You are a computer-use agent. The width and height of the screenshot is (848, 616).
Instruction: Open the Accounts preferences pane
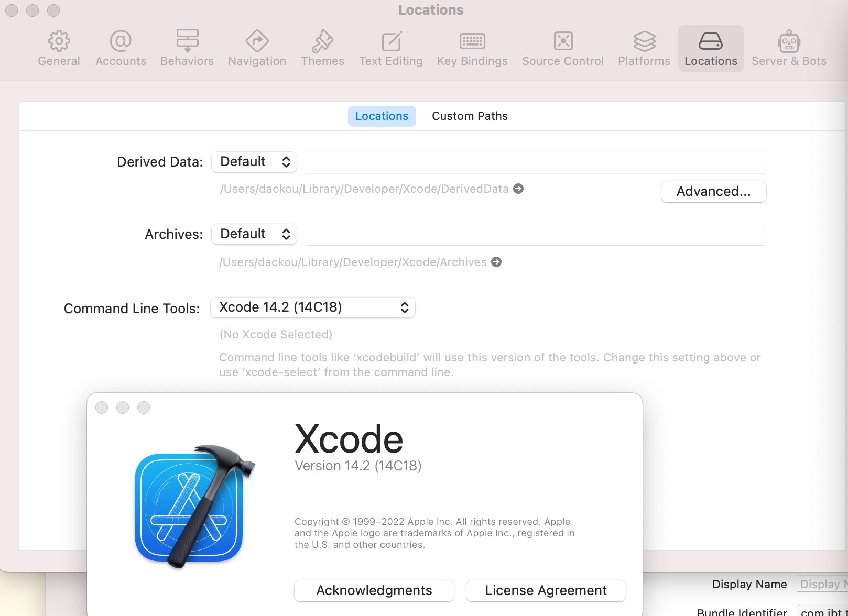[121, 49]
